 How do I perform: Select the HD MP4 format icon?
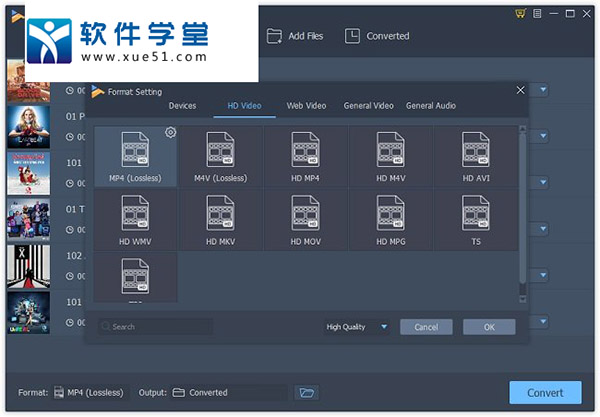click(x=306, y=151)
